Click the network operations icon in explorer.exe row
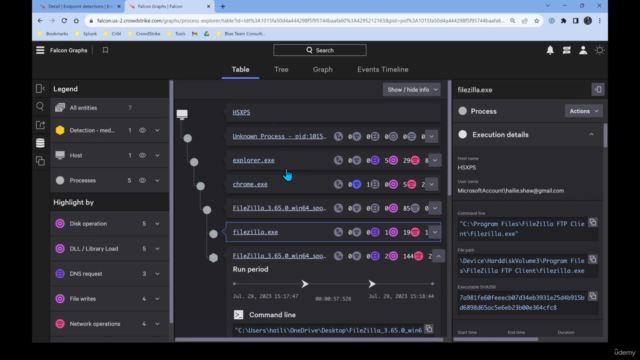Image resolution: width=640 pixels, height=360 pixels. tap(415, 160)
